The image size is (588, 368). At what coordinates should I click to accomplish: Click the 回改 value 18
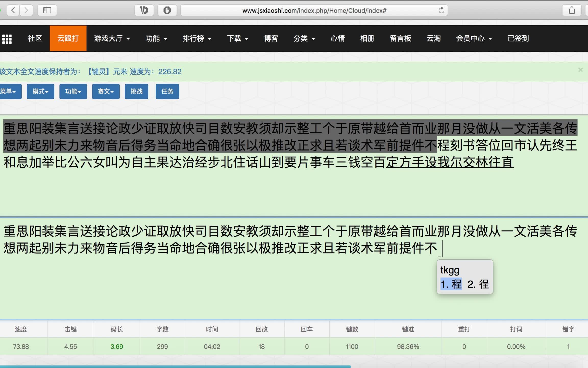(x=262, y=347)
